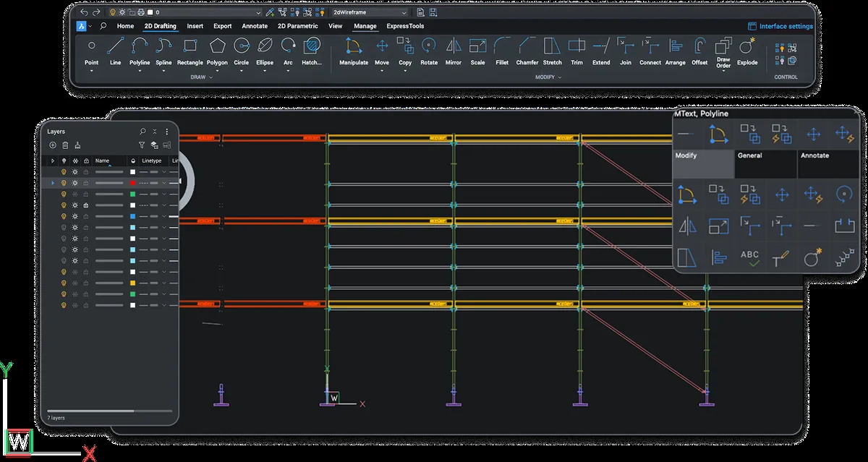Viewport: 868px width, 462px height.
Task: Click the yellow layer color swatch
Action: [133, 283]
